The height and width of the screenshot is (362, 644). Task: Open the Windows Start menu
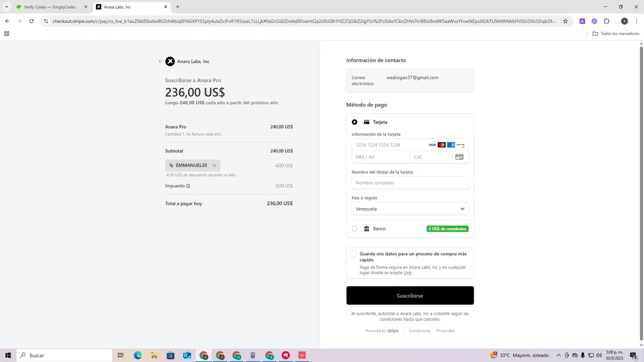pyautogui.click(x=8, y=355)
